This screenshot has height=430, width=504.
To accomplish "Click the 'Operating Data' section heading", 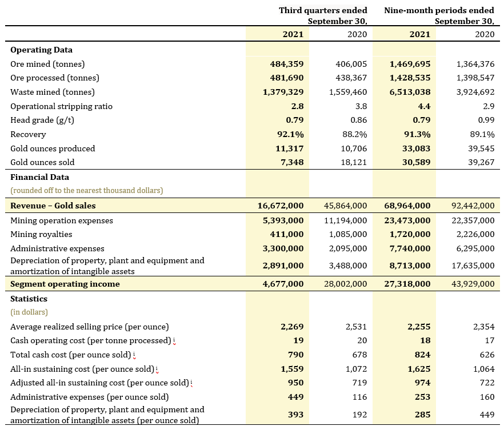I will tap(42, 50).
